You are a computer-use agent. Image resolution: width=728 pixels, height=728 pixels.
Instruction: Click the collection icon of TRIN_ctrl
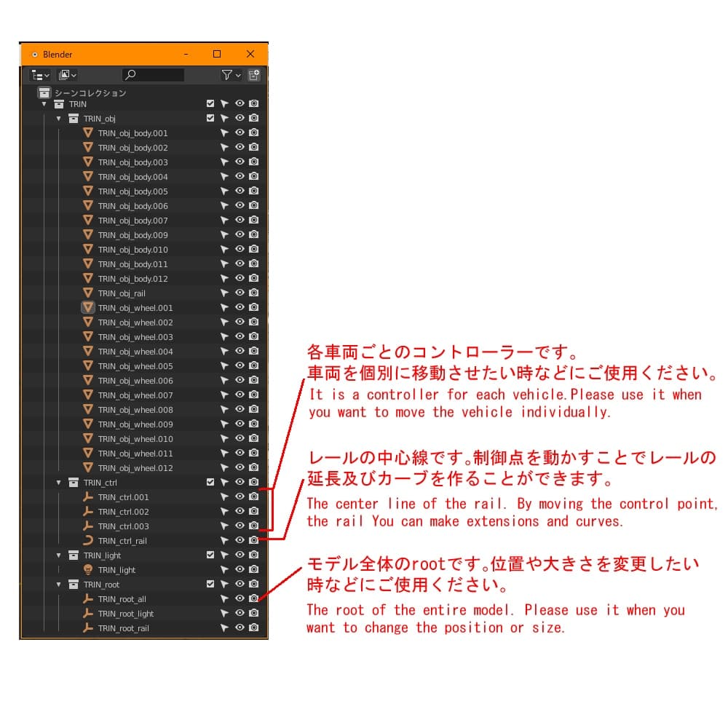tap(73, 482)
